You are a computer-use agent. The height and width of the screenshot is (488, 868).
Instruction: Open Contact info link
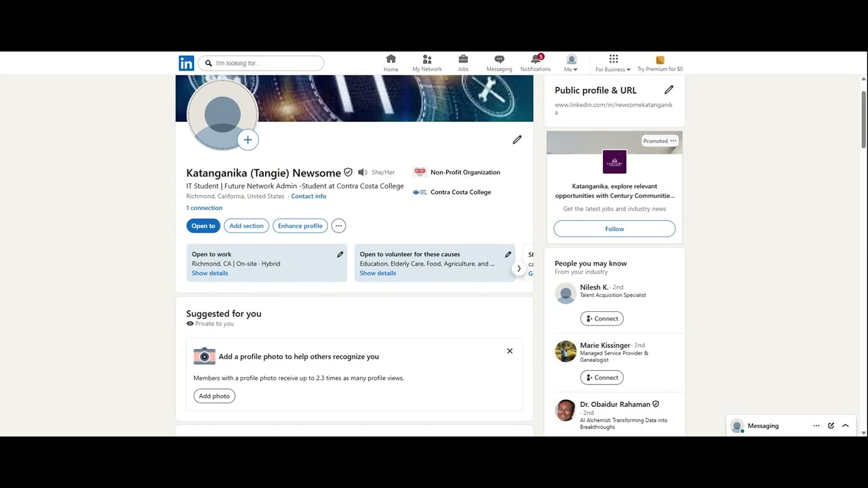point(309,196)
